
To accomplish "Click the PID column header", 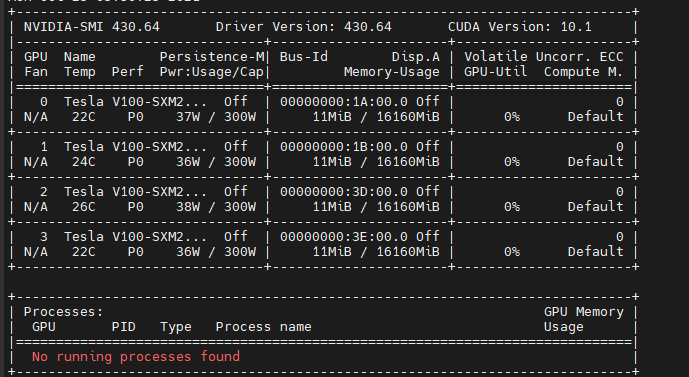I will [x=123, y=327].
